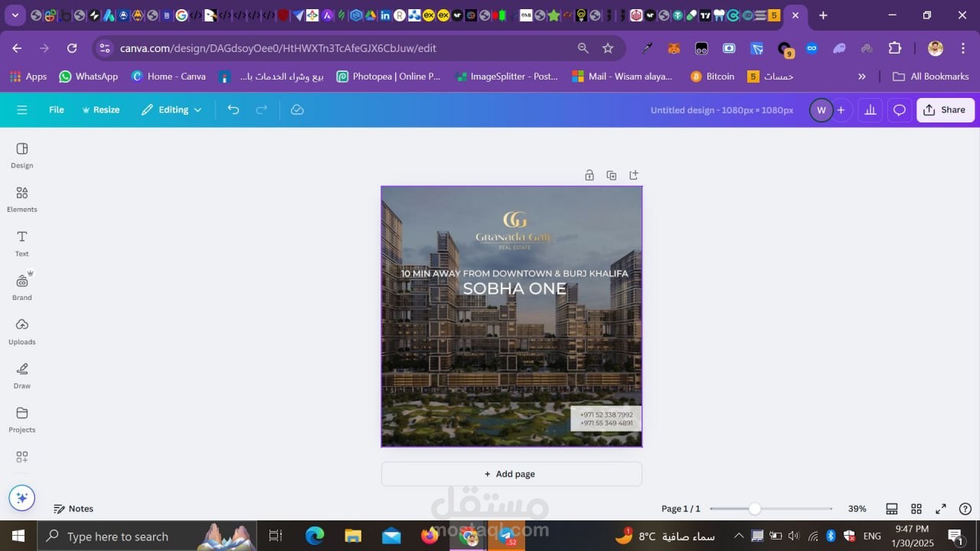
Task: Go back to the previous browser page
Action: click(x=17, y=48)
